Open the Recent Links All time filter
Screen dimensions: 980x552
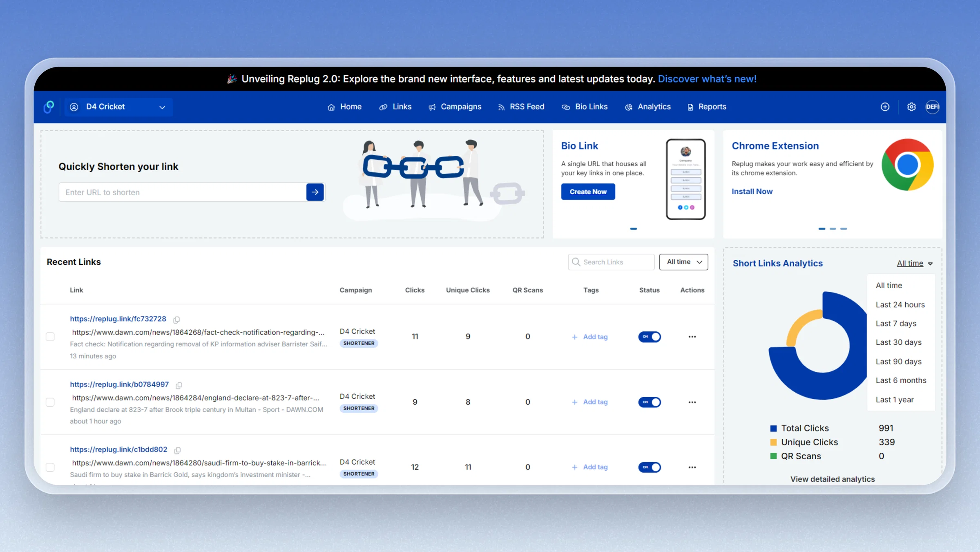[683, 262]
